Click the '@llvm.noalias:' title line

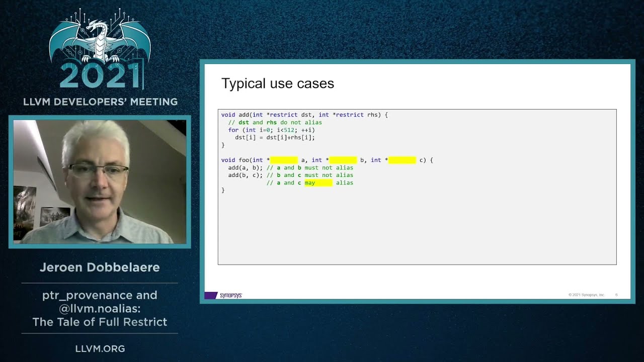[x=100, y=308]
